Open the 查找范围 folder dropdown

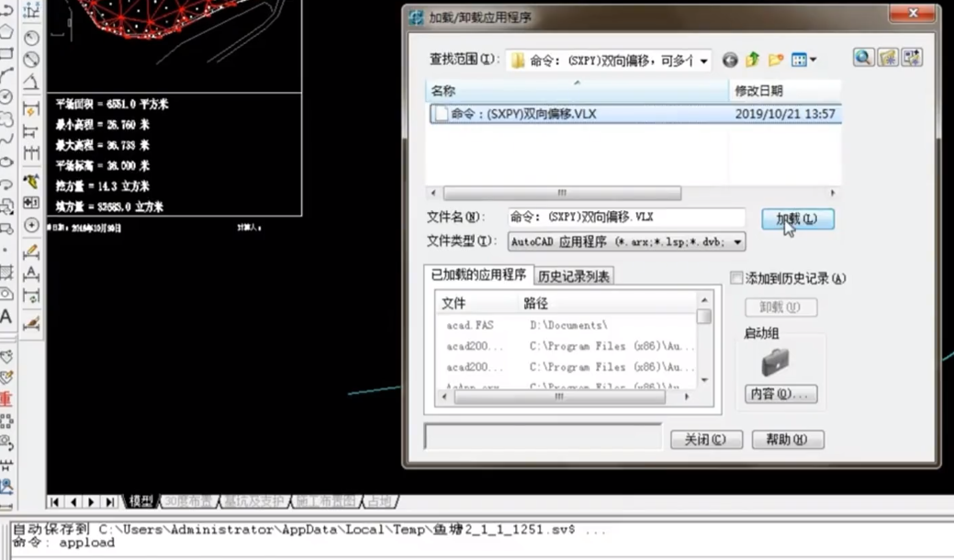(704, 61)
